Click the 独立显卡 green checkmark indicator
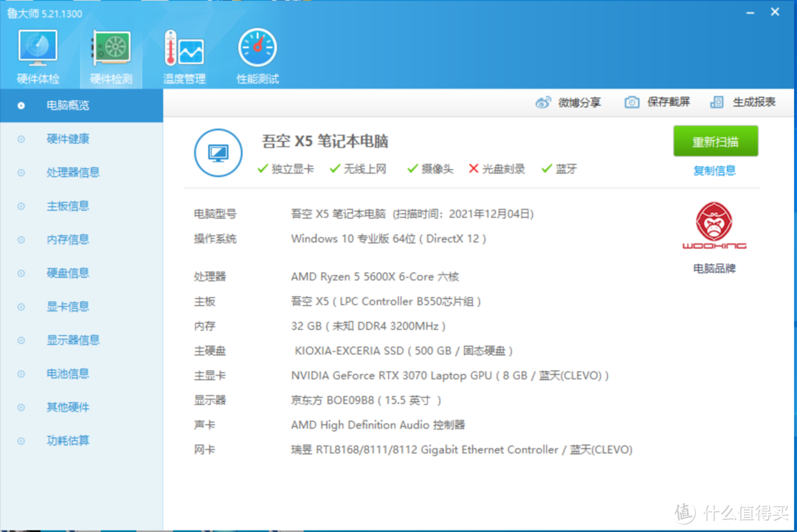Screen dimensions: 797x532 [x=262, y=169]
